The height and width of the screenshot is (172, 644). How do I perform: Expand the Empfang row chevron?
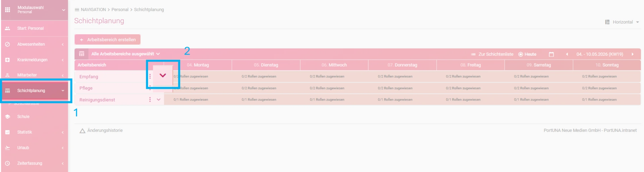(x=163, y=76)
